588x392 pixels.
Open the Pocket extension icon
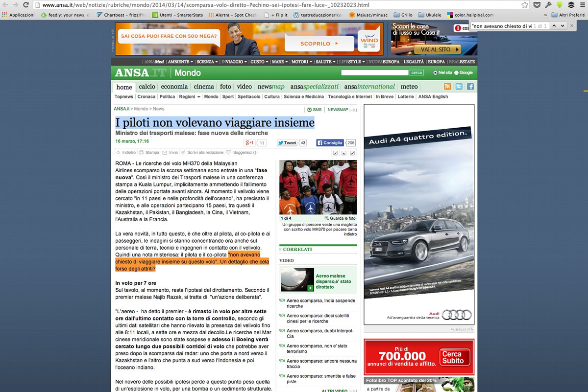click(x=537, y=5)
